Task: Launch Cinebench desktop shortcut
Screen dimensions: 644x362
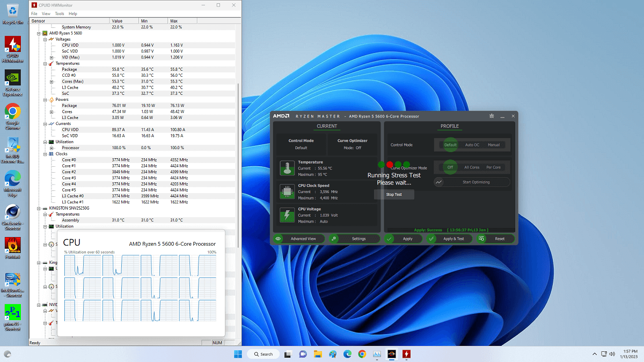Action: (13, 217)
